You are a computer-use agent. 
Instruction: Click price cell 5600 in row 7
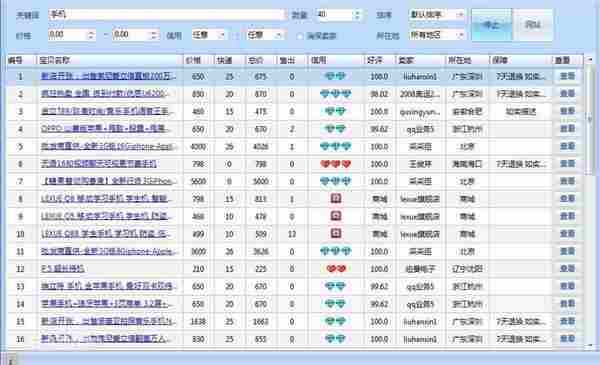point(198,181)
